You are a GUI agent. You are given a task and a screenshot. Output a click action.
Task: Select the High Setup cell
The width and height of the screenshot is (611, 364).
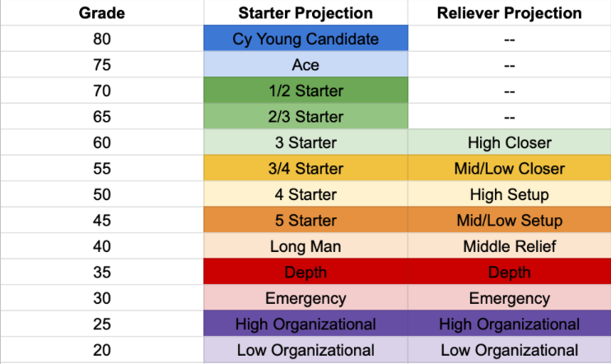click(509, 195)
